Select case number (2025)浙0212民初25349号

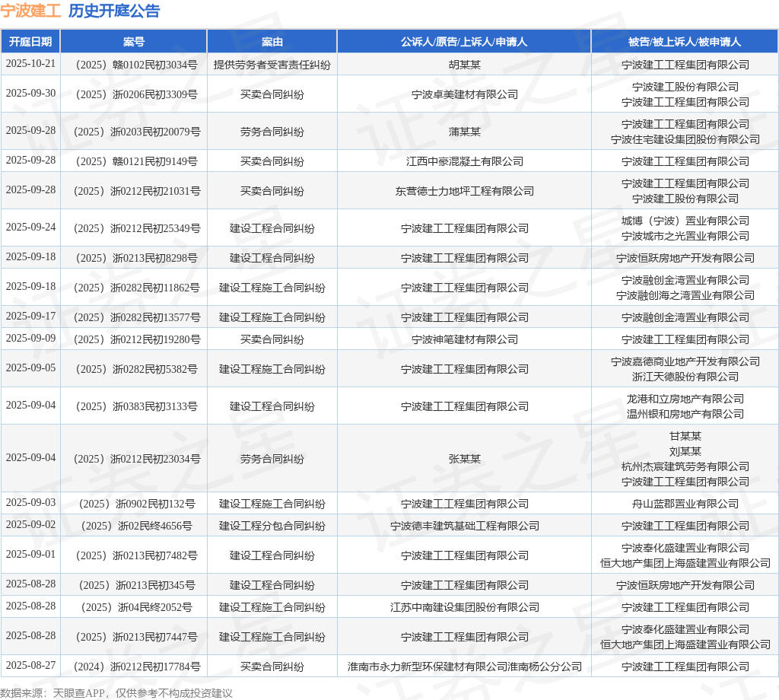[137, 228]
